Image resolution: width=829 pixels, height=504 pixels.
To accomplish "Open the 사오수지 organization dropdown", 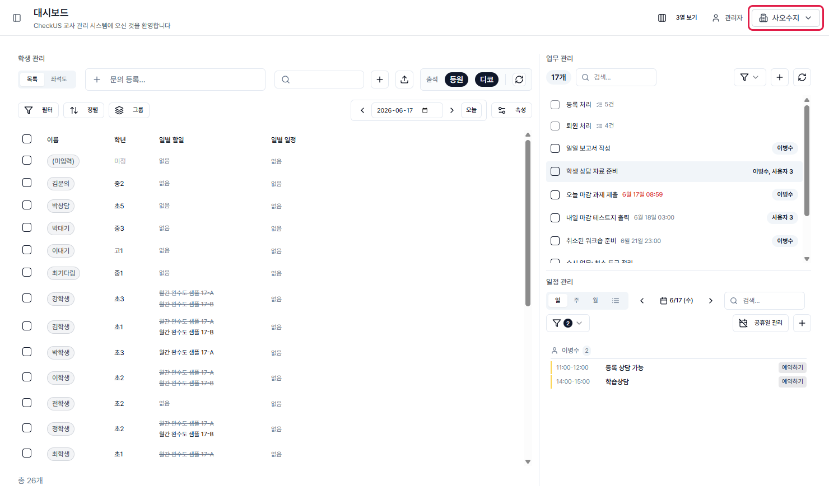I will coord(785,18).
